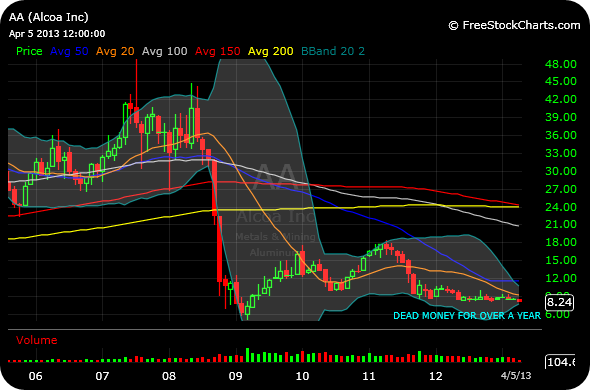The width and height of the screenshot is (590, 390).
Task: Click the Apr 5 2013 timestamp text
Action: (57, 34)
